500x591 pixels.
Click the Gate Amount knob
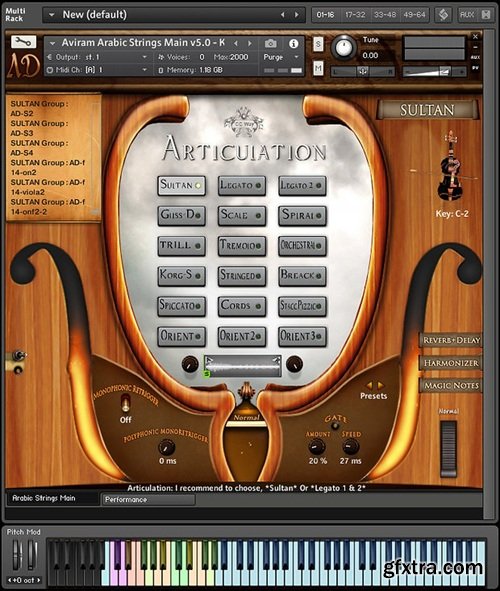tap(317, 447)
